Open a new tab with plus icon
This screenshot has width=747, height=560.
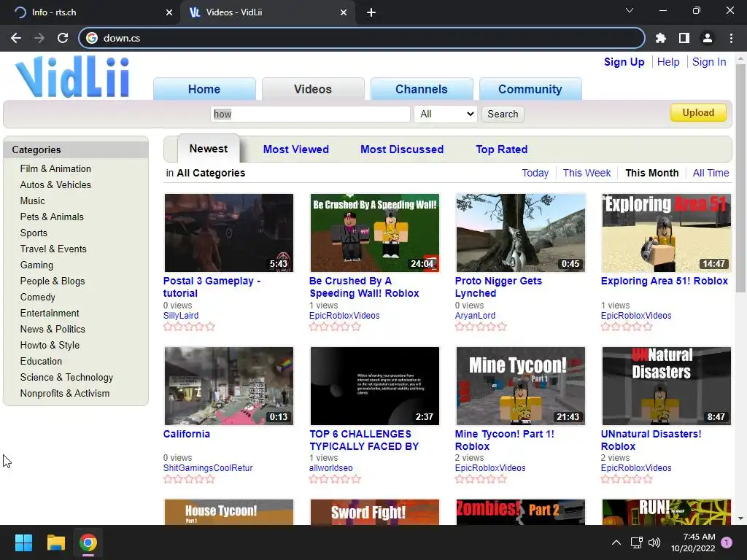point(371,12)
